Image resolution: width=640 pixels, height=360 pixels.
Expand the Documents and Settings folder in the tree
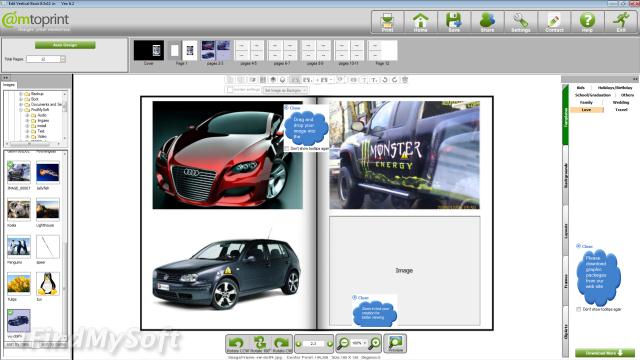(21, 104)
